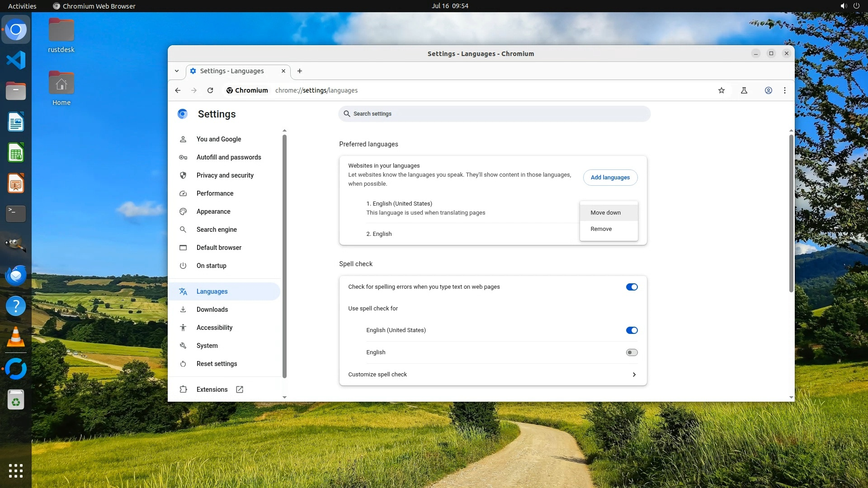Screen dimensions: 868x488
Task: Open Chromium three-dot menu
Action: click(x=785, y=90)
